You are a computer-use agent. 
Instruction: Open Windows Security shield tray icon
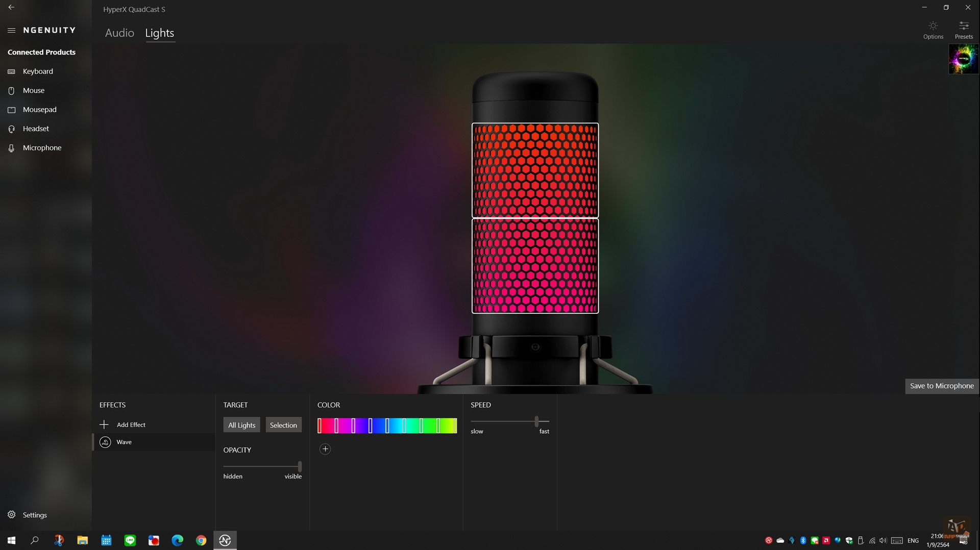click(x=849, y=540)
